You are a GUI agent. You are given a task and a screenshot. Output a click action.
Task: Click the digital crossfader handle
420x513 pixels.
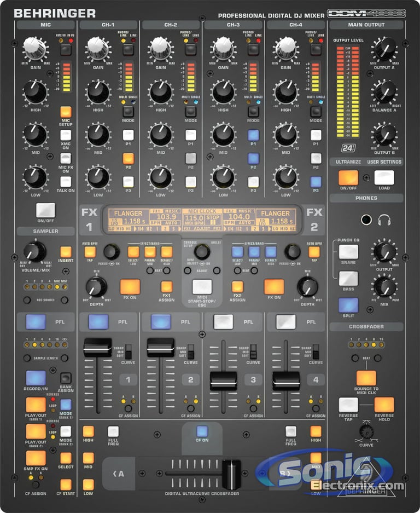(231, 474)
